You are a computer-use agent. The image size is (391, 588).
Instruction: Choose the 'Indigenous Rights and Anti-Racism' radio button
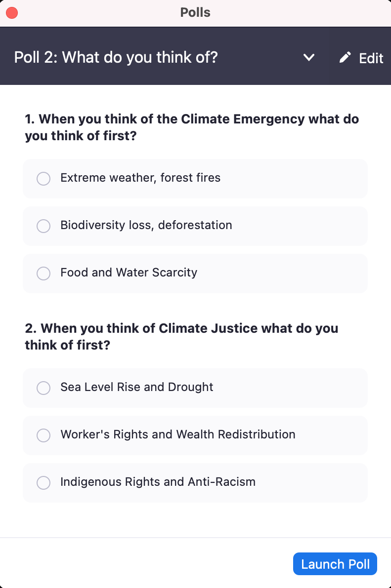pos(43,483)
